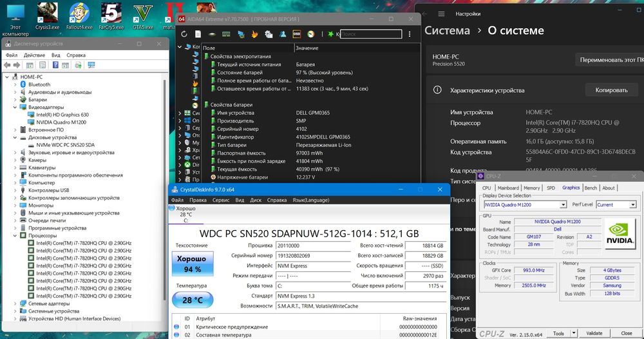Collapse the Процессоры node

point(15,236)
